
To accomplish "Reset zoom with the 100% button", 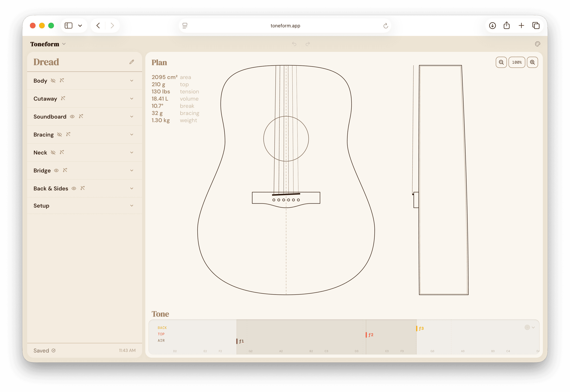I will [517, 62].
